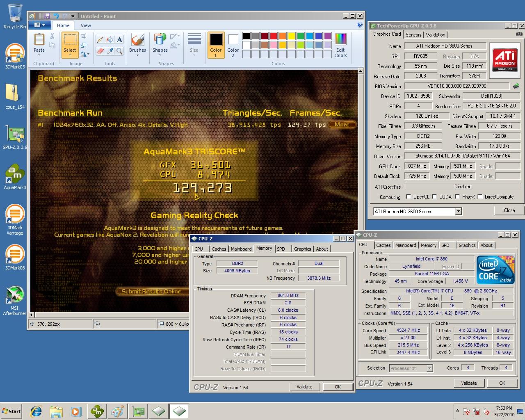Click the Undo arrow in Paint title bar
Image resolution: width=525 pixels, height=420 pixels.
click(x=56, y=16)
